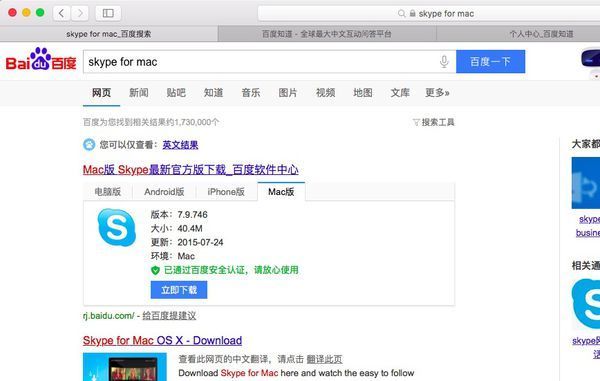
Task: Select the 音乐 search category
Action: tap(251, 93)
